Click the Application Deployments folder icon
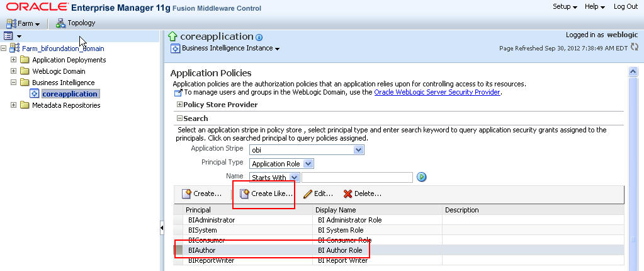The image size is (644, 271). (x=25, y=60)
